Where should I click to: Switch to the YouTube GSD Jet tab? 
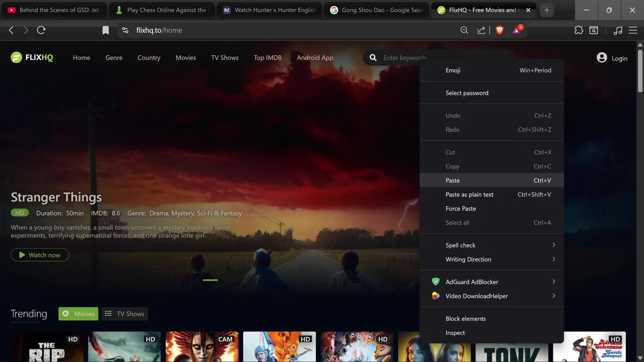54,10
